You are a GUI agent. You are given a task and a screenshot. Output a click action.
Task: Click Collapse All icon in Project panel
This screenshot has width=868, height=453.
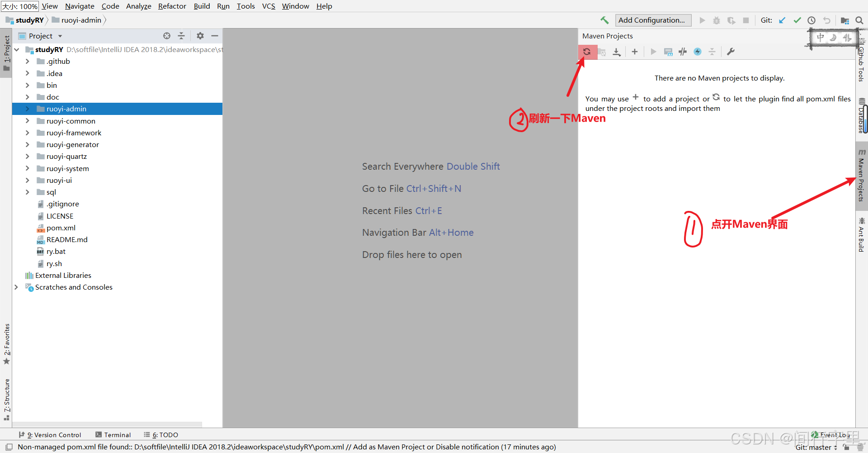(181, 36)
